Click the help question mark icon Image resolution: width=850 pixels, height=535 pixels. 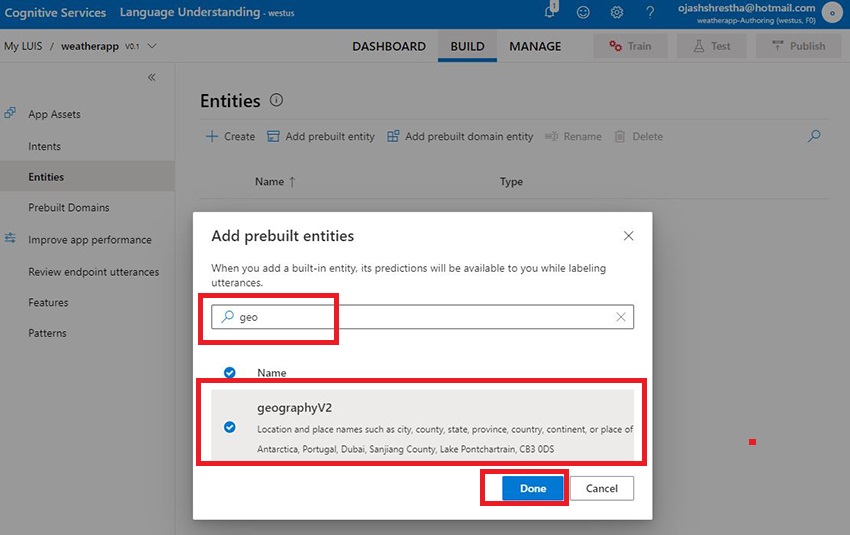[650, 12]
